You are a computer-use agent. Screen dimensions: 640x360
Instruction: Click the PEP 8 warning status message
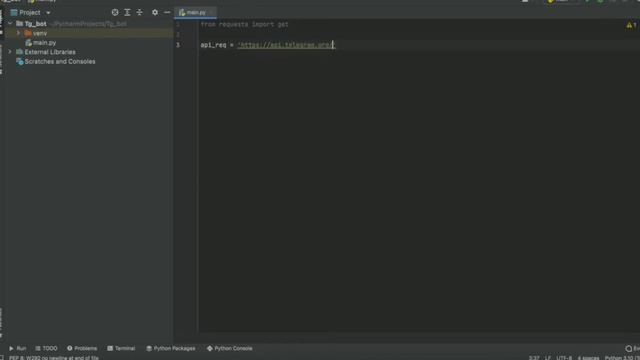(x=54, y=358)
